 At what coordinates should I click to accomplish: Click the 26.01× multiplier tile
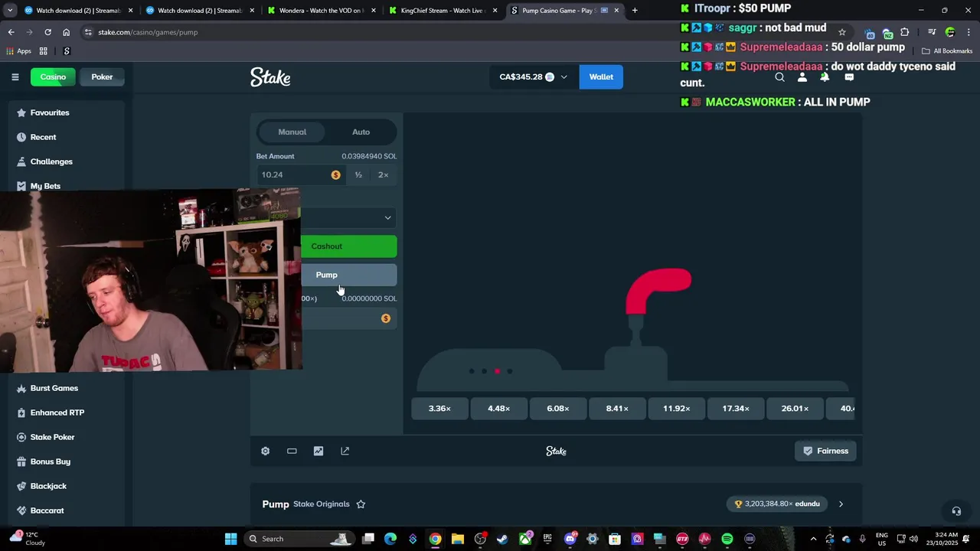tap(795, 409)
